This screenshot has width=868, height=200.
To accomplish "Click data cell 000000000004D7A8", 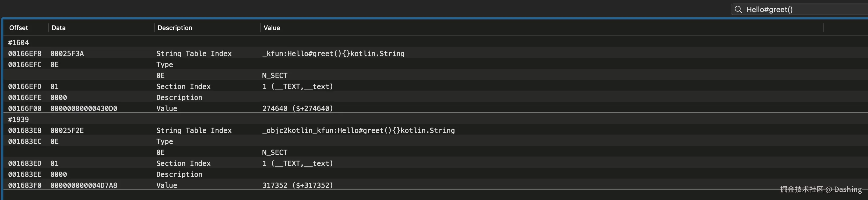I will coord(83,186).
